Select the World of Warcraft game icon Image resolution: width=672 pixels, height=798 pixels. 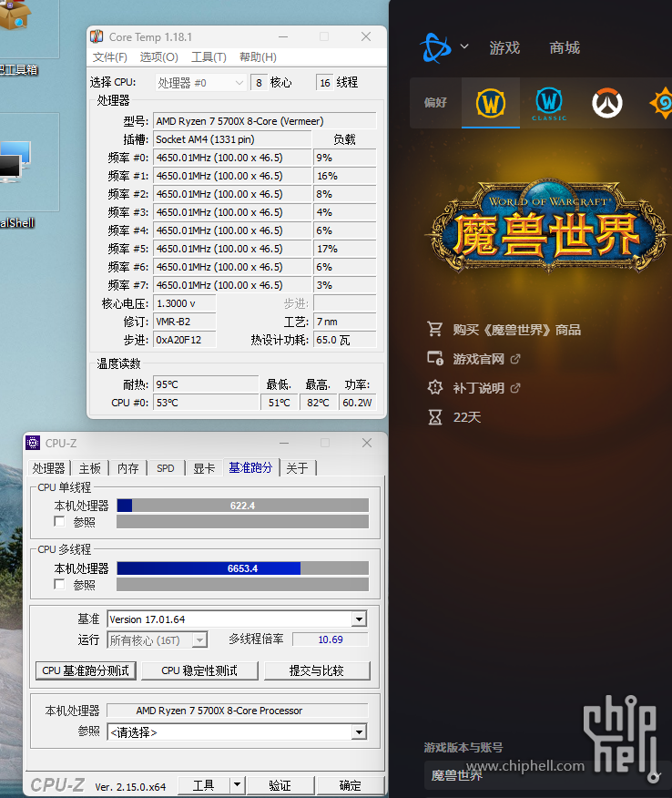coord(491,103)
